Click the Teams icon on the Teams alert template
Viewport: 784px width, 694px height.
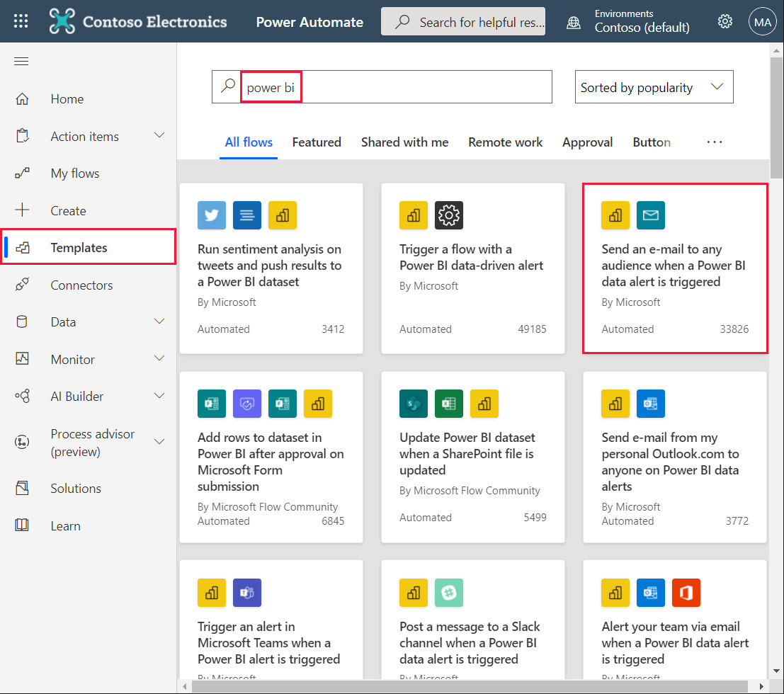247,593
